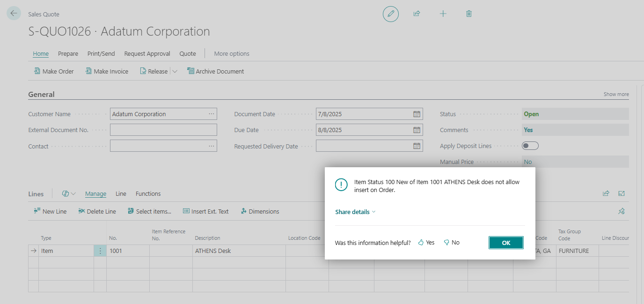
Task: Click the Item Reference No. column header
Action: click(x=168, y=235)
